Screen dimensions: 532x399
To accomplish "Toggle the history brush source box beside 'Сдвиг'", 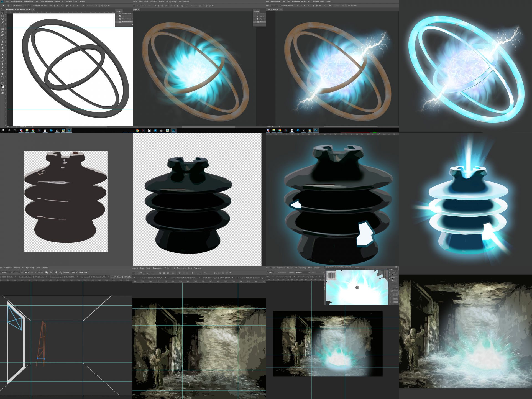I will point(117,16).
